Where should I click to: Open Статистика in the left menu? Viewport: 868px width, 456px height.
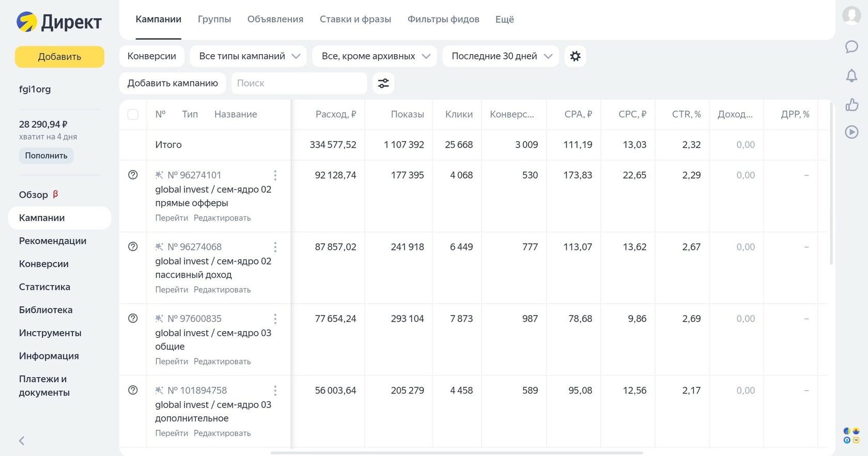(44, 287)
